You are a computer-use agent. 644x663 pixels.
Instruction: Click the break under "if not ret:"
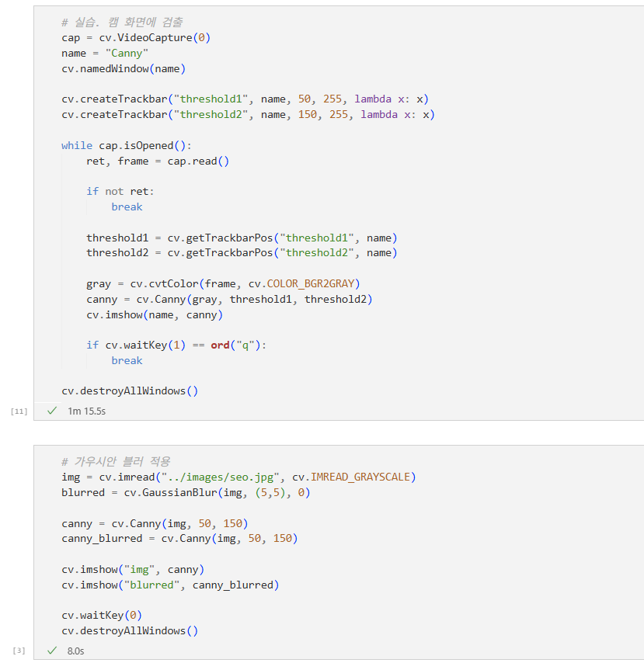[x=127, y=207]
